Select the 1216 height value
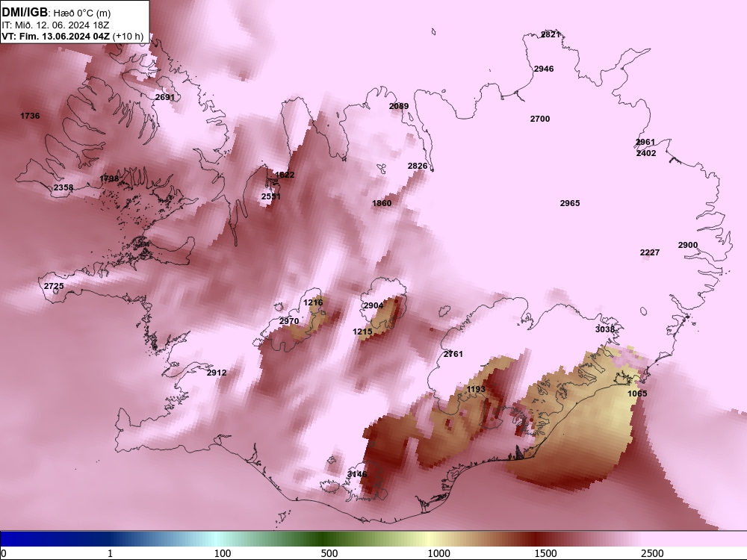 (313, 302)
